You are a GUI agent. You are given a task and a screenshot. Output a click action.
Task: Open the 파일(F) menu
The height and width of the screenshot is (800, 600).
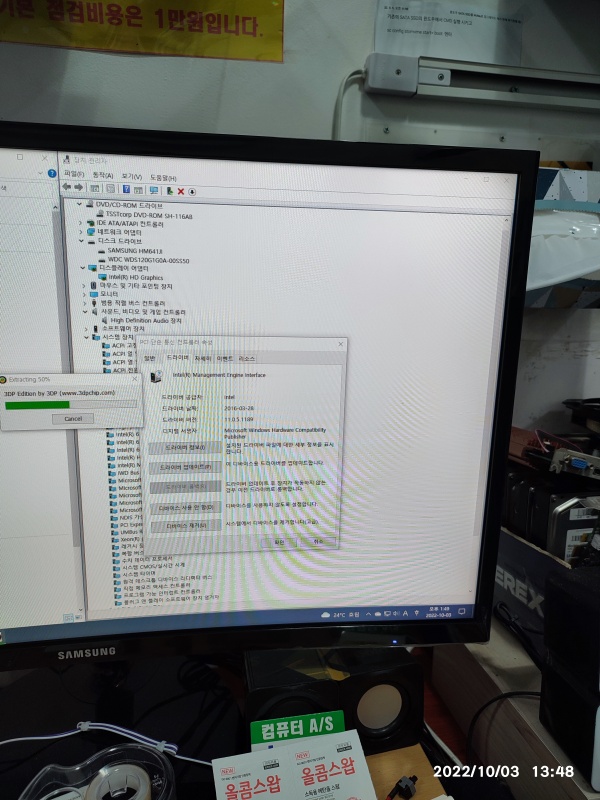74,174
